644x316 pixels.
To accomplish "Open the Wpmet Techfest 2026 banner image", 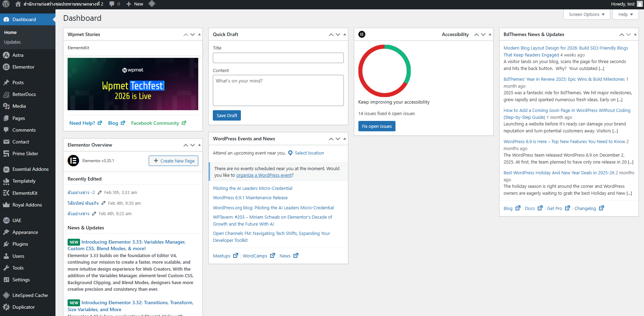I will 133,84.
